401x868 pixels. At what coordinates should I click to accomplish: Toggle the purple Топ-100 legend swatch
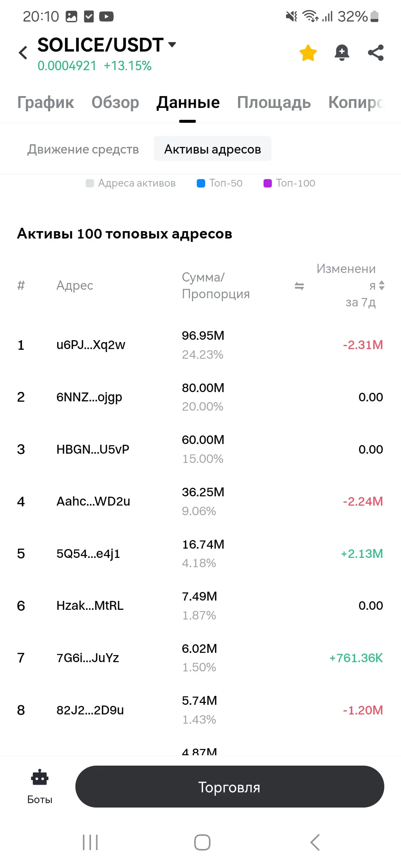point(268,183)
